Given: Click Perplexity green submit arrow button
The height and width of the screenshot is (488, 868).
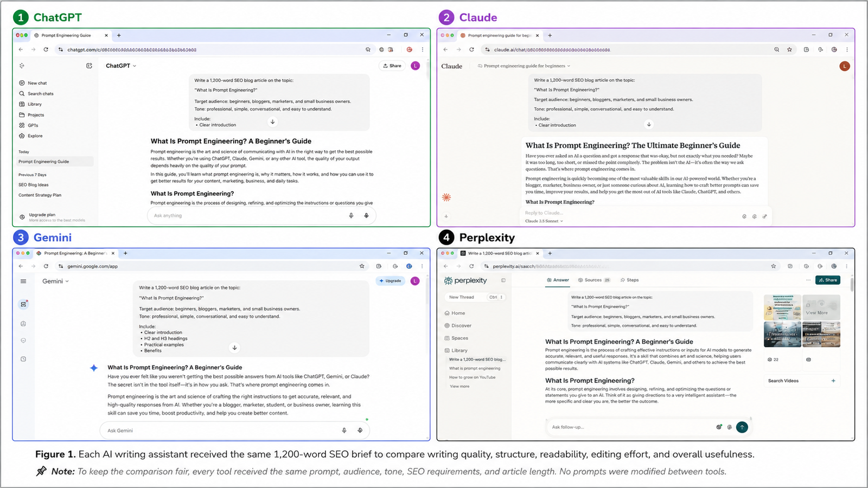Looking at the screenshot, I should [742, 427].
